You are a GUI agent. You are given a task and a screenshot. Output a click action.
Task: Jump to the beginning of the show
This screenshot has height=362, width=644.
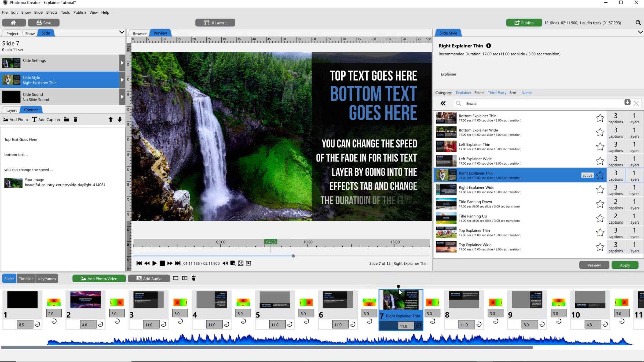[x=139, y=263]
